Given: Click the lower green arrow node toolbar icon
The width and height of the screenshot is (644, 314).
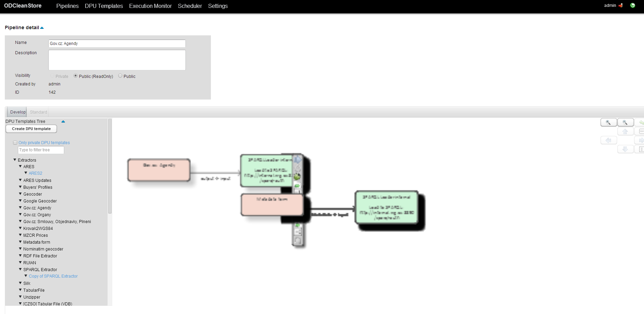Looking at the screenshot, I should tap(297, 225).
